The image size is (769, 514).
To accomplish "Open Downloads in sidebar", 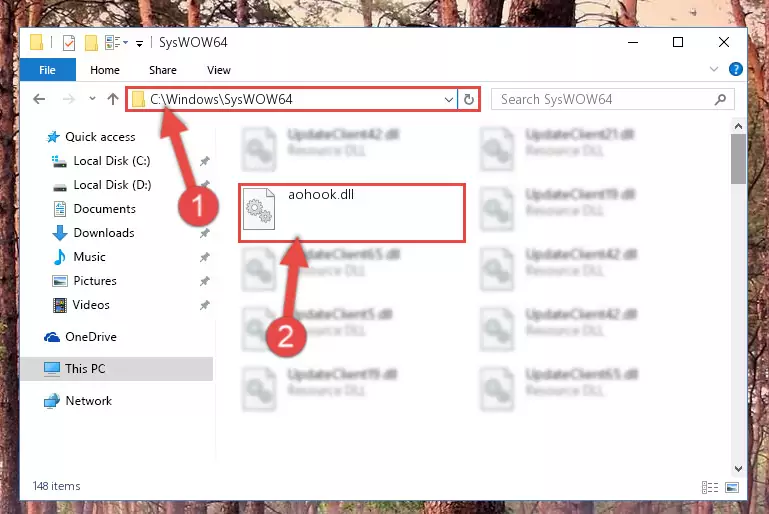I will click(x=104, y=233).
